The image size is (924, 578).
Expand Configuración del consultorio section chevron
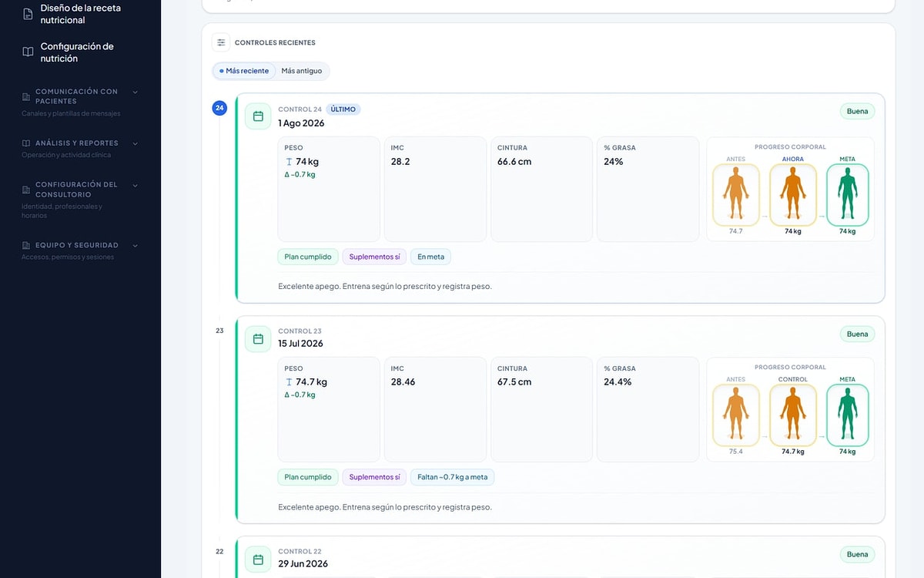click(136, 185)
